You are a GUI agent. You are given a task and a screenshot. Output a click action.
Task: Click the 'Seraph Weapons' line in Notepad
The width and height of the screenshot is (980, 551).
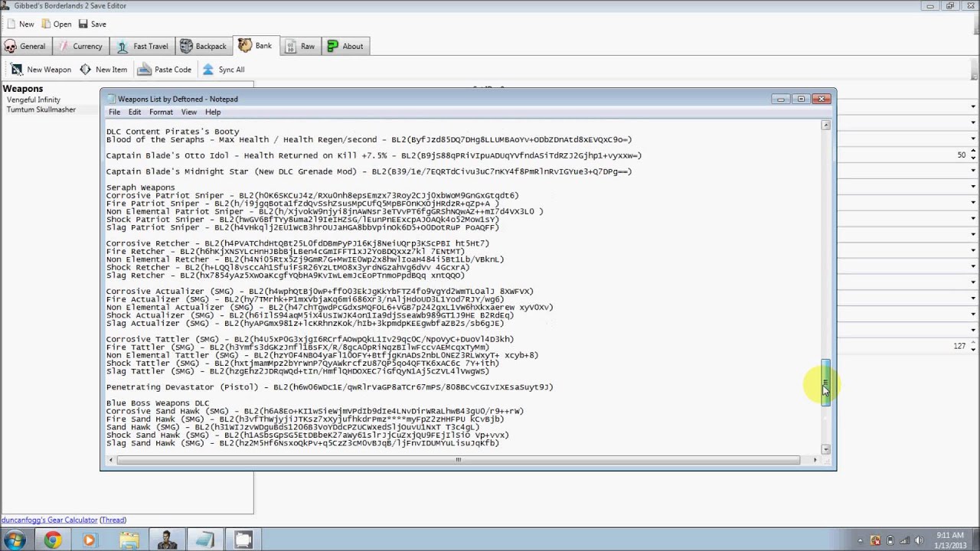click(140, 187)
